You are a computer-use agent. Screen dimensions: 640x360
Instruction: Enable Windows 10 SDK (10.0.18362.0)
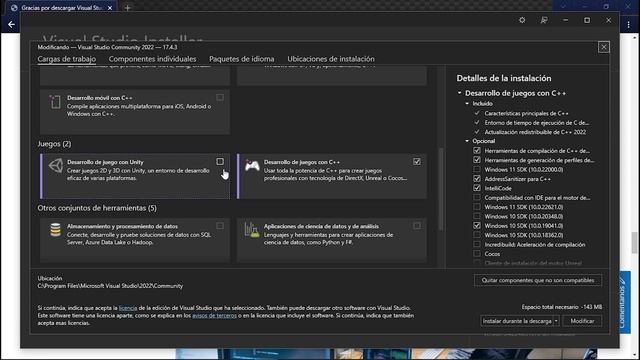point(477,235)
